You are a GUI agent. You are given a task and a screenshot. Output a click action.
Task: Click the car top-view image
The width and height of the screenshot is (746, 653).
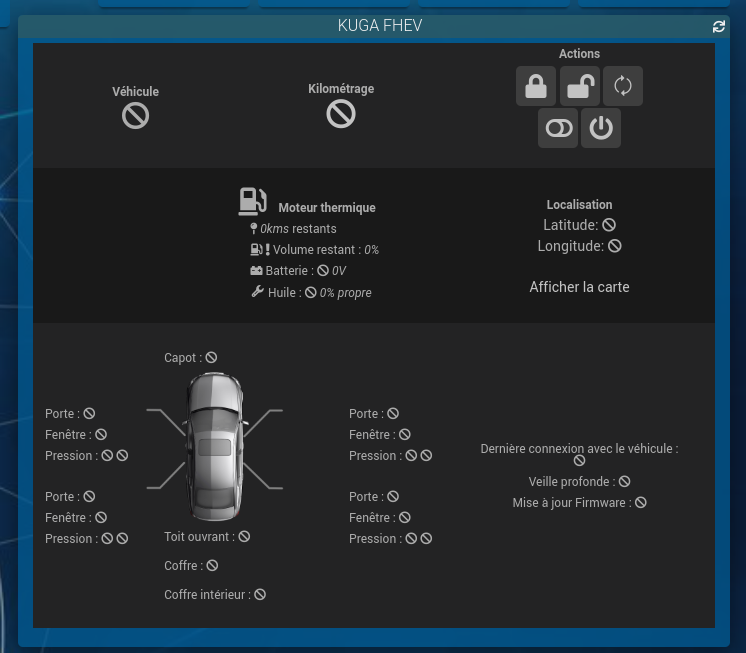(x=215, y=446)
